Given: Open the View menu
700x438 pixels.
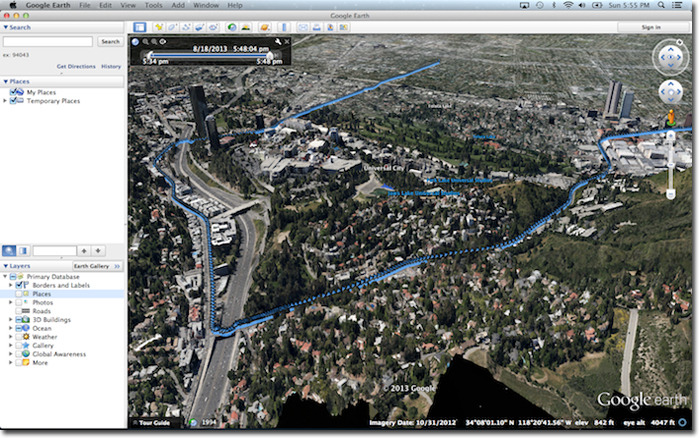Looking at the screenshot, I should (x=128, y=5).
